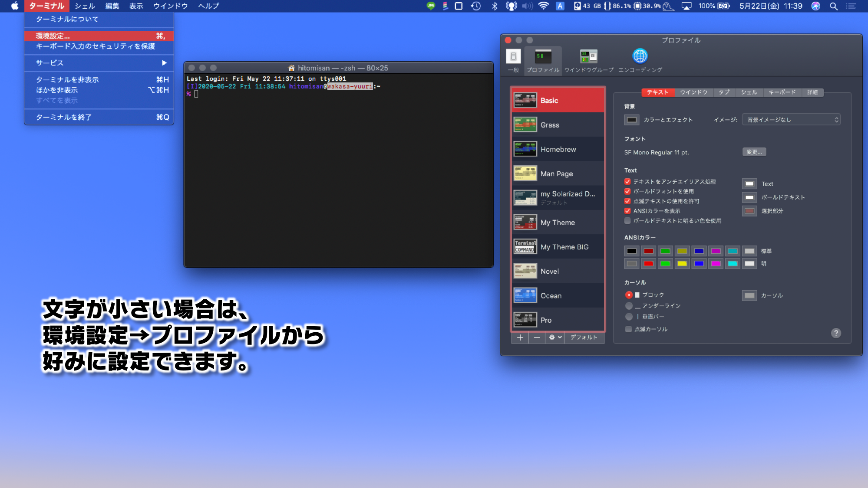Open Notification Center list icon

click(x=851, y=6)
